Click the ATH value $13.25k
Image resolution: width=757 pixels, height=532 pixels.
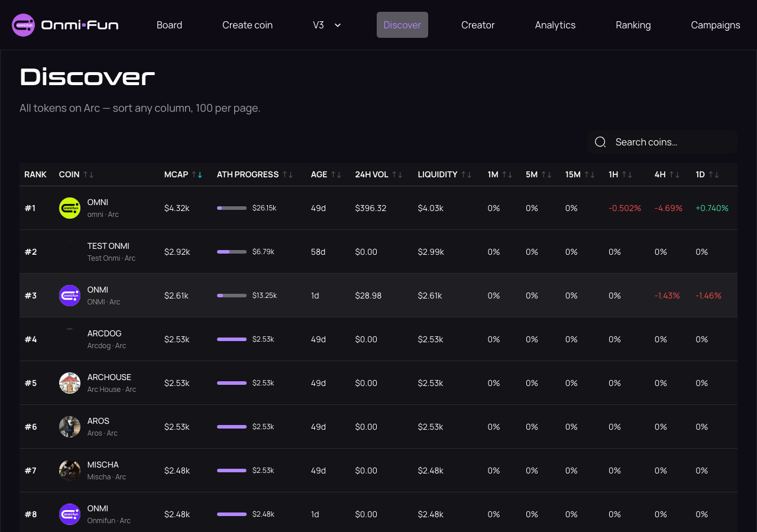pyautogui.click(x=264, y=296)
